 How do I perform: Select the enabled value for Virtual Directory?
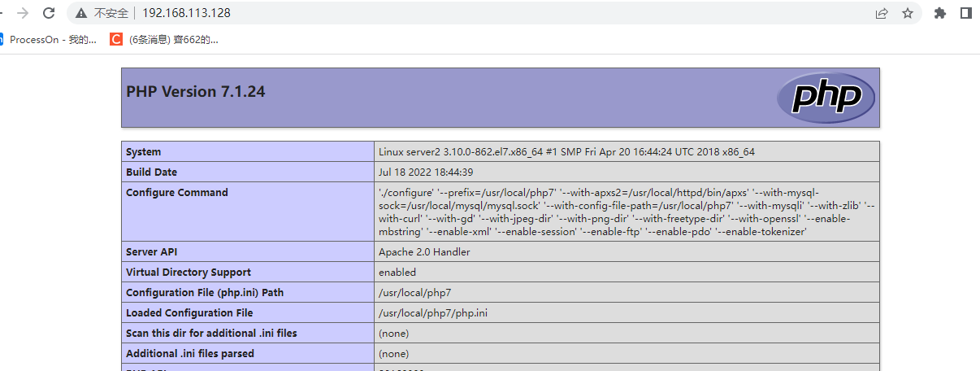click(x=397, y=273)
